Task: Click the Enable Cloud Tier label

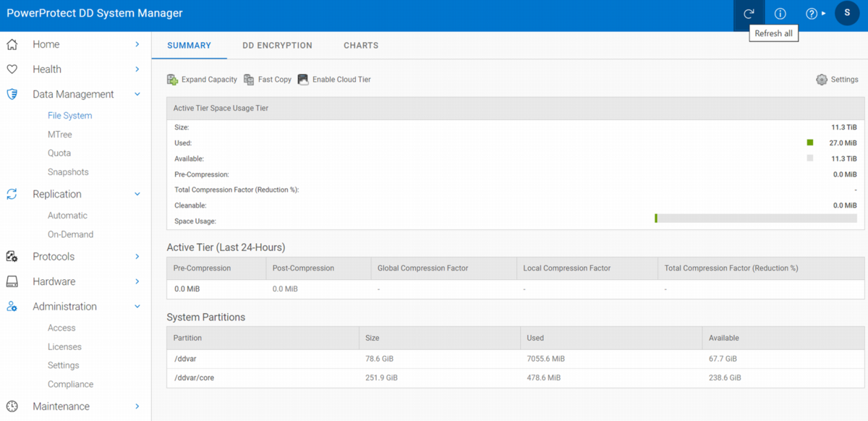Action: [x=341, y=80]
